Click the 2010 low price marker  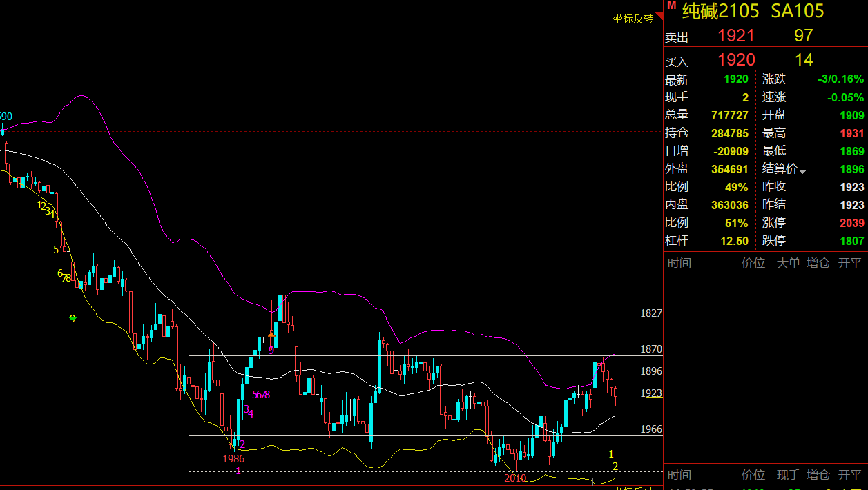pos(515,478)
